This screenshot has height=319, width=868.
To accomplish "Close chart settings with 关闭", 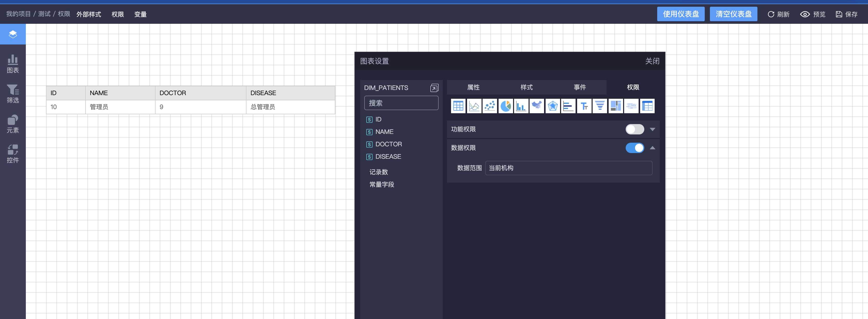I will pyautogui.click(x=652, y=61).
